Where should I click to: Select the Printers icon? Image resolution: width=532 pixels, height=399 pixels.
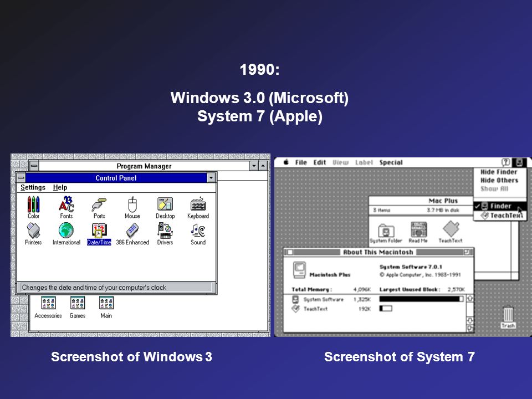pyautogui.click(x=33, y=234)
